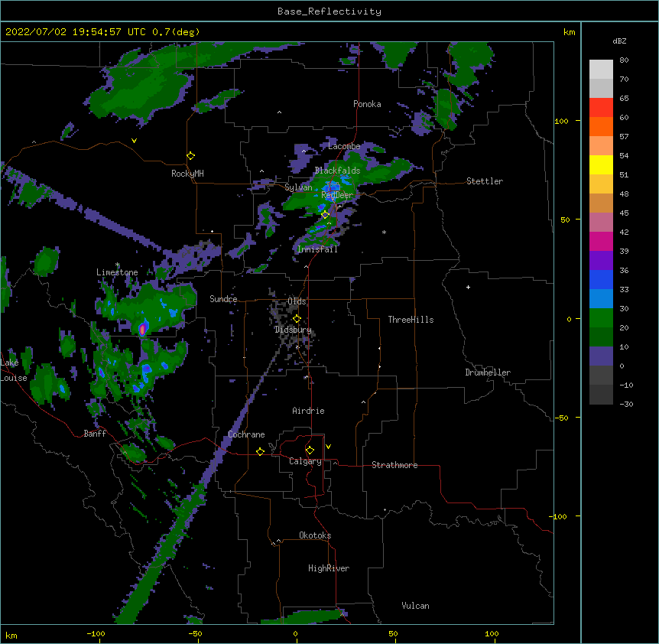Click the Airdrie city label
The image size is (659, 644).
[308, 411]
